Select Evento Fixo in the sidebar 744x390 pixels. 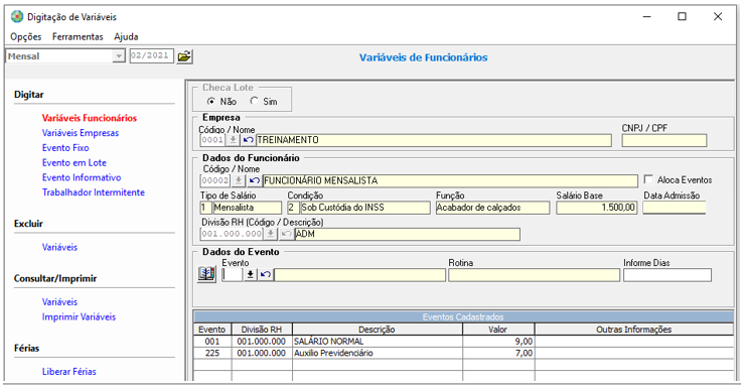coord(65,148)
